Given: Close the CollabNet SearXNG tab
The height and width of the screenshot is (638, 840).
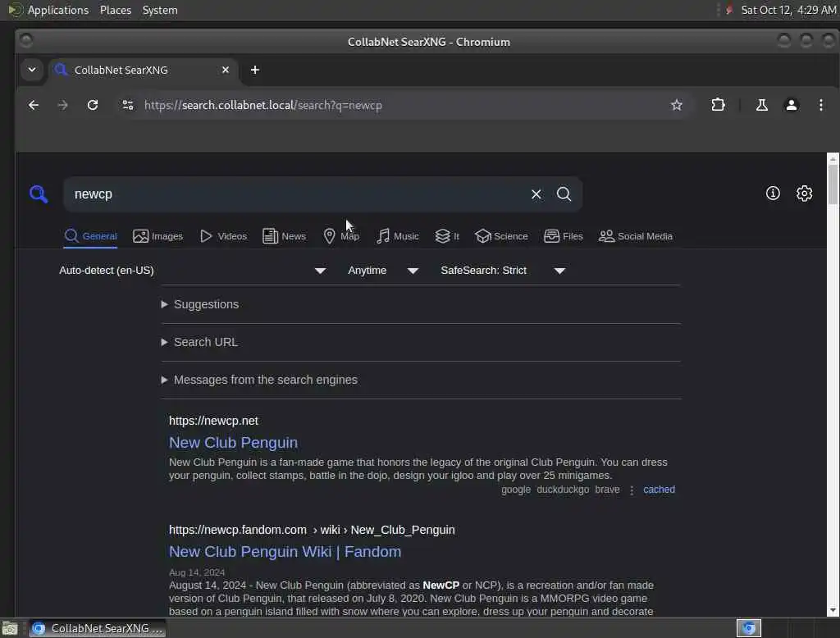Looking at the screenshot, I should 225,71.
